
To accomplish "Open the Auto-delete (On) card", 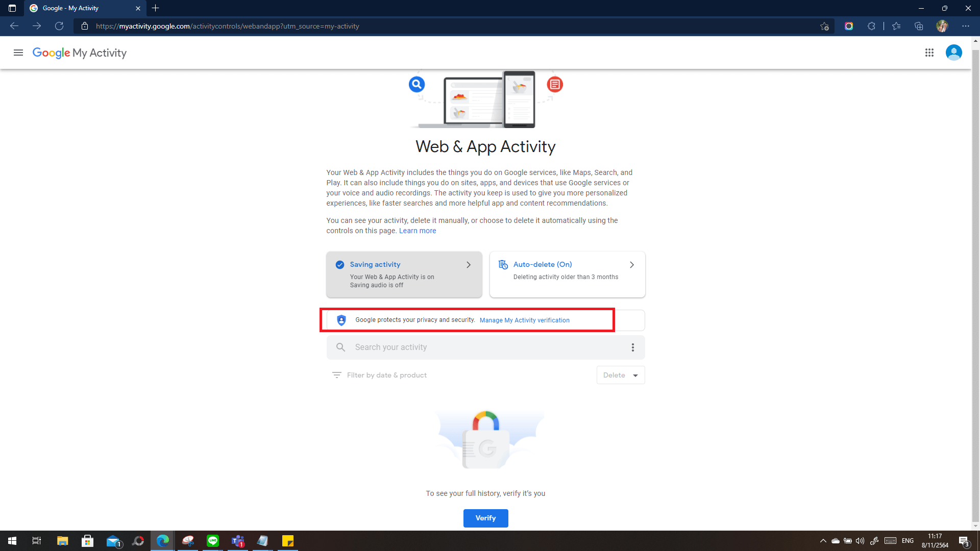I will (568, 274).
